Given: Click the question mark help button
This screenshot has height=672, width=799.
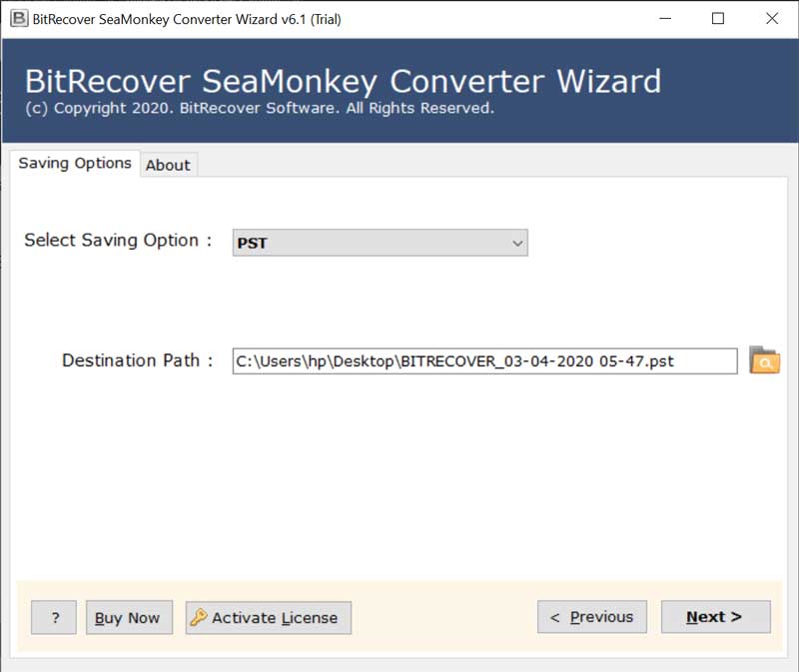Looking at the screenshot, I should click(54, 617).
